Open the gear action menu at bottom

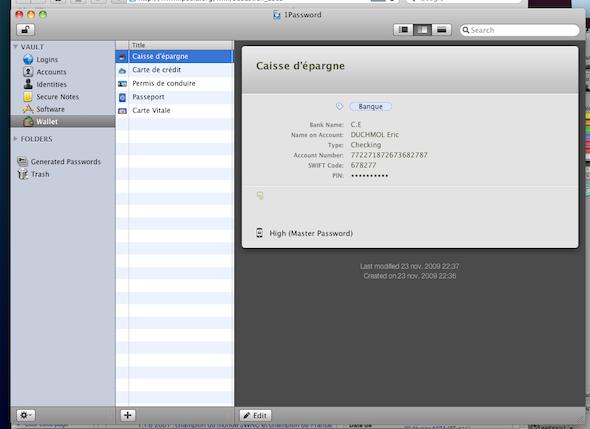(x=26, y=415)
